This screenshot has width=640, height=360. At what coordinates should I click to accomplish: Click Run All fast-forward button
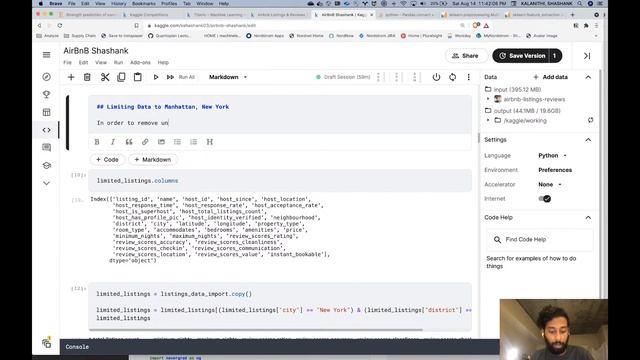(x=181, y=77)
